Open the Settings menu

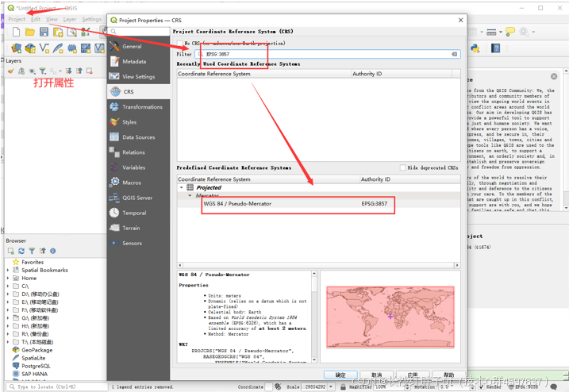coord(92,19)
